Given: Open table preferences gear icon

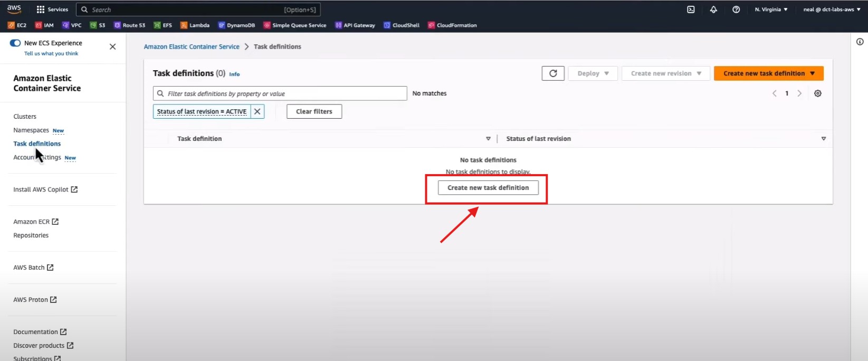Looking at the screenshot, I should point(817,93).
